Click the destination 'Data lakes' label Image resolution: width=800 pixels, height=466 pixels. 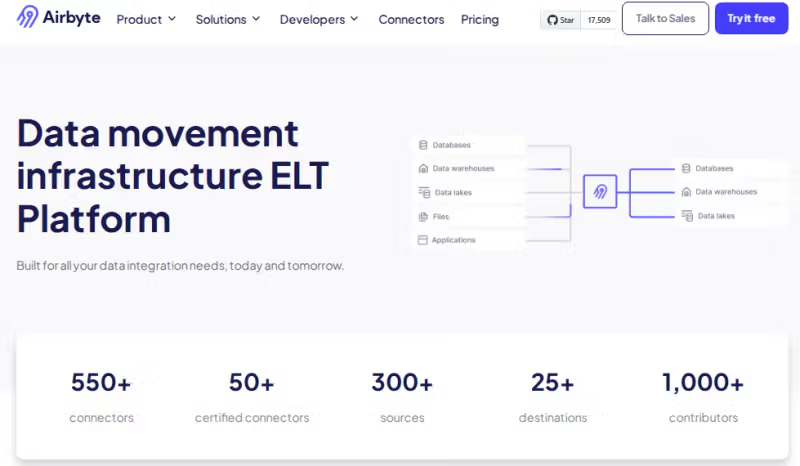[x=716, y=216]
